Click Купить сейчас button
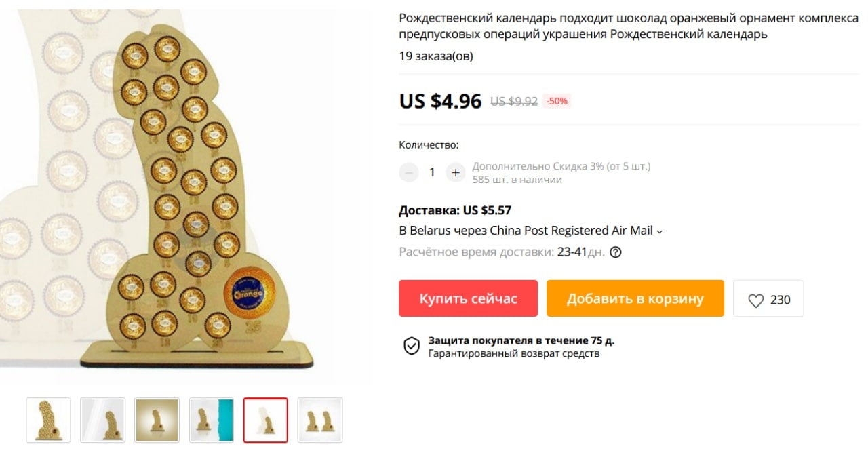The image size is (868, 453). [468, 298]
